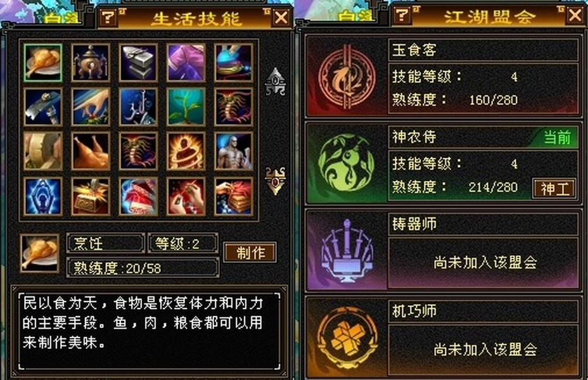Select the roast chicken skill icon
Image resolution: width=588 pixels, height=380 pixels.
click(91, 151)
